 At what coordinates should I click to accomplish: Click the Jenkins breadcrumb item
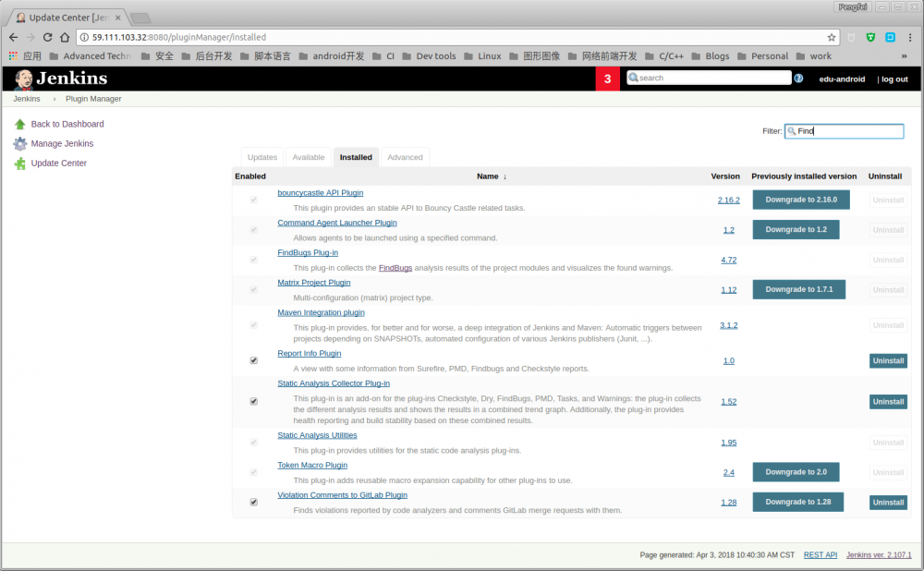(27, 99)
